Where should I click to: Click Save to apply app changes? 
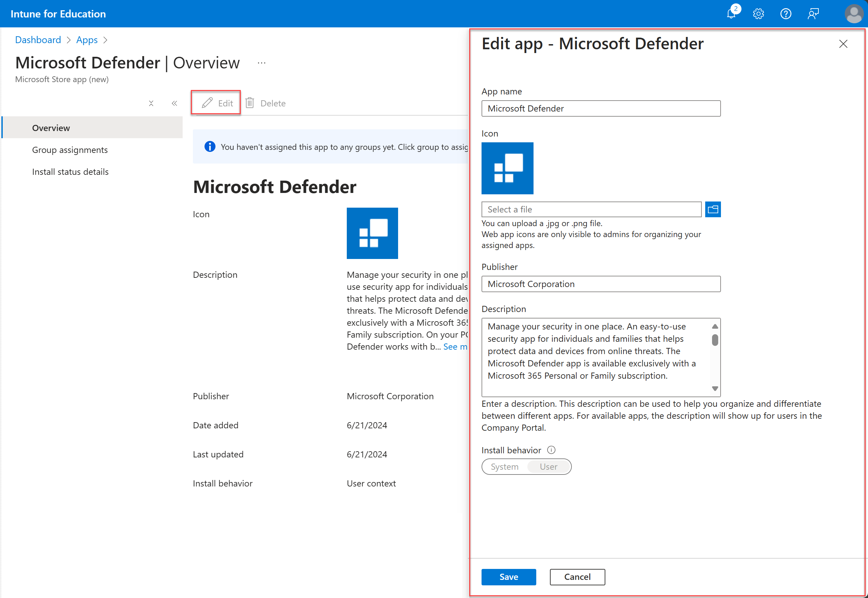[509, 577]
